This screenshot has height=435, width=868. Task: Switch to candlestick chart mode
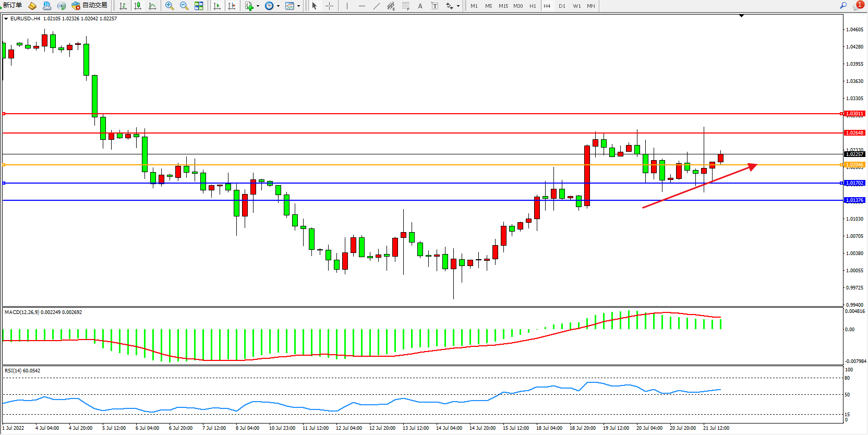138,6
